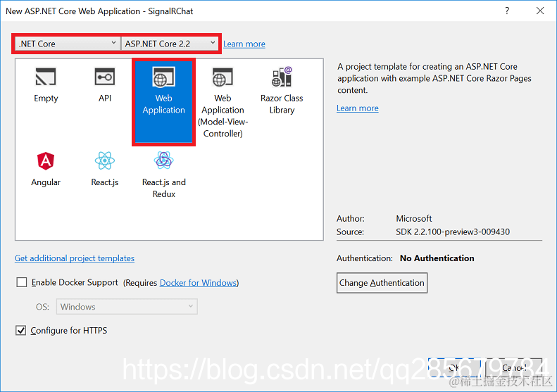Image resolution: width=557 pixels, height=392 pixels.
Task: Open the ASP.NET Core 2.2 version dropdown
Action: point(170,44)
